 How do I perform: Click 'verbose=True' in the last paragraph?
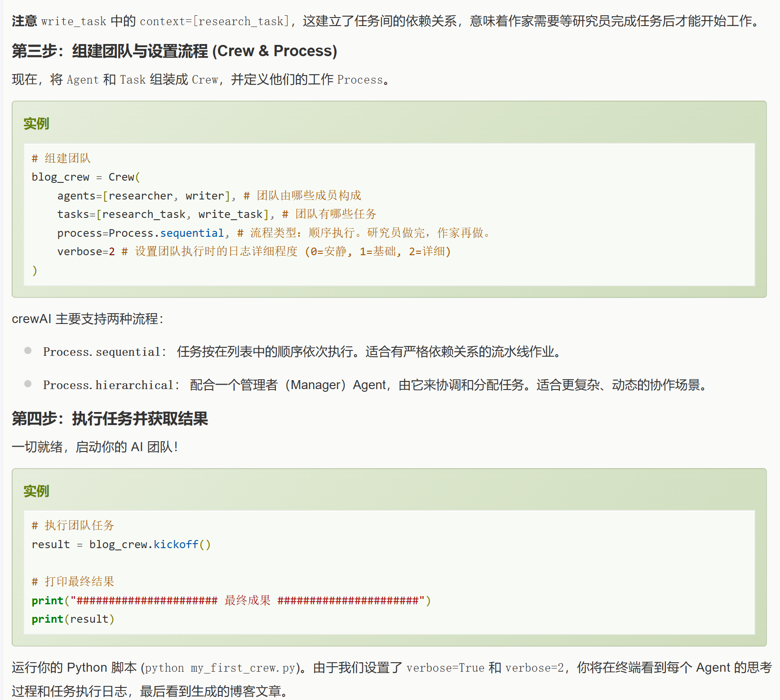[x=445, y=668]
